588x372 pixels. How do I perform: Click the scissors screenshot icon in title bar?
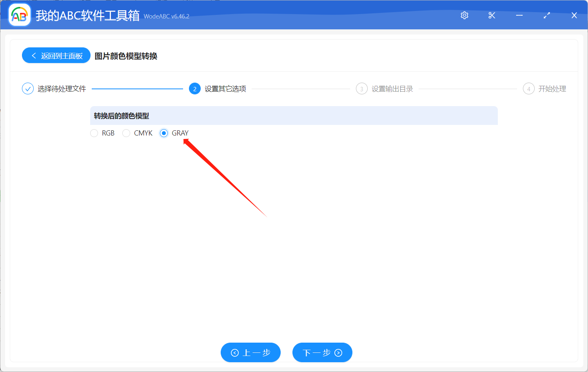(492, 15)
